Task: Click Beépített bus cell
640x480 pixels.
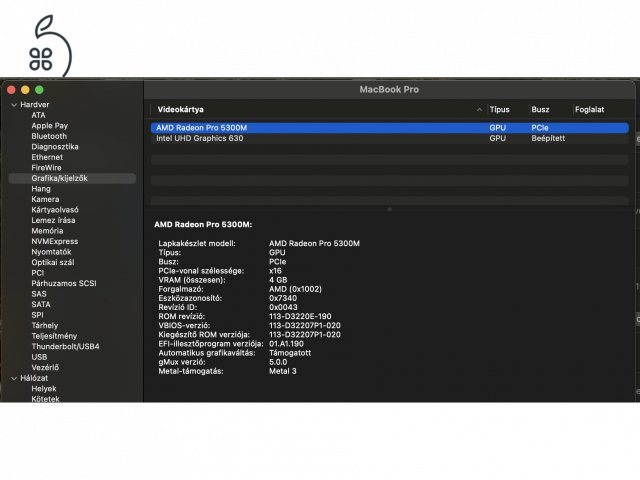Action: (548, 138)
